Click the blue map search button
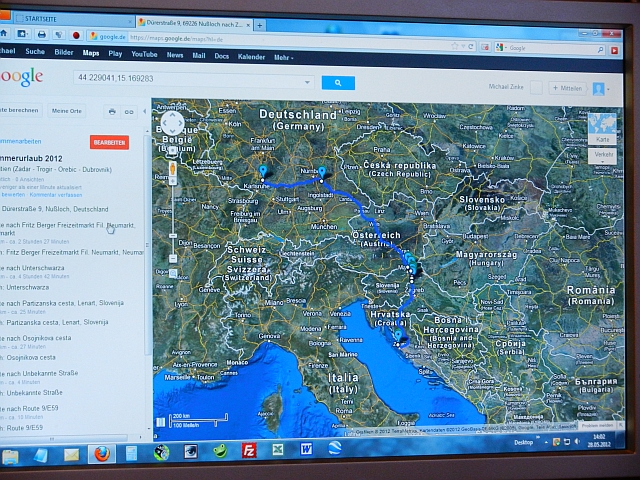The image size is (640, 480). [x=338, y=83]
